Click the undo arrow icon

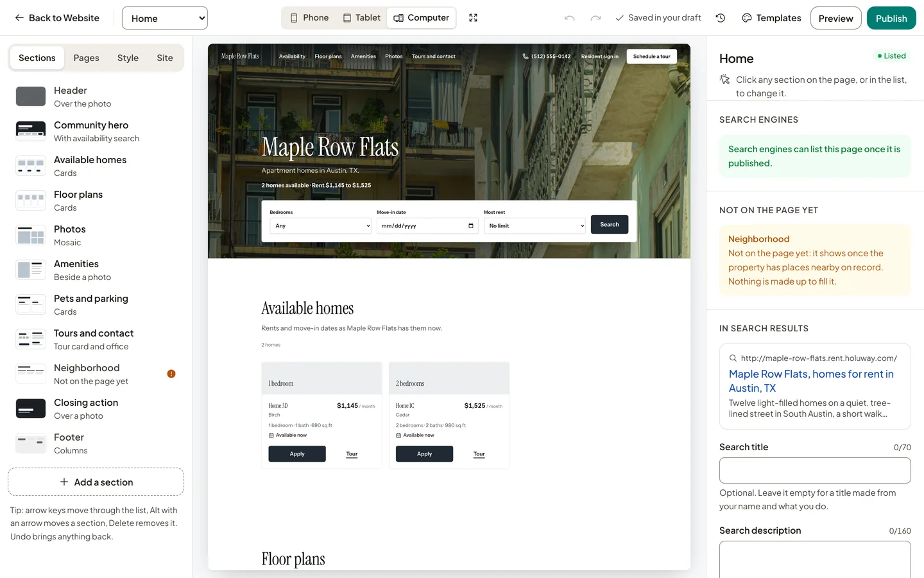(569, 18)
